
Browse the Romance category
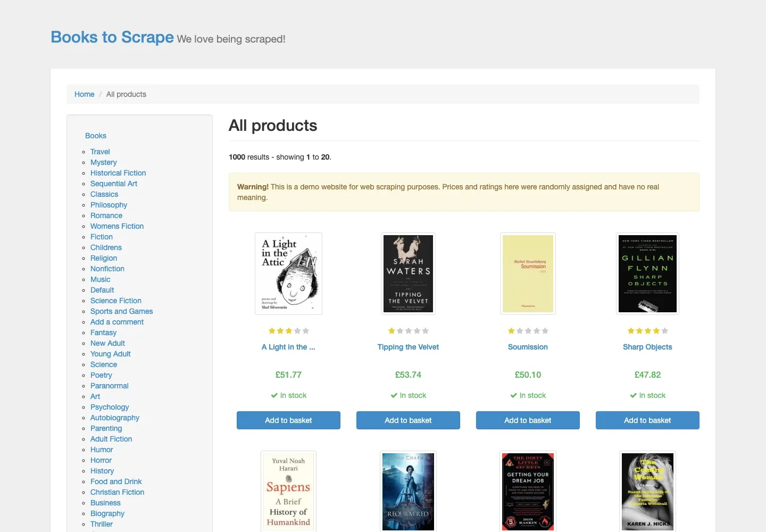click(106, 215)
